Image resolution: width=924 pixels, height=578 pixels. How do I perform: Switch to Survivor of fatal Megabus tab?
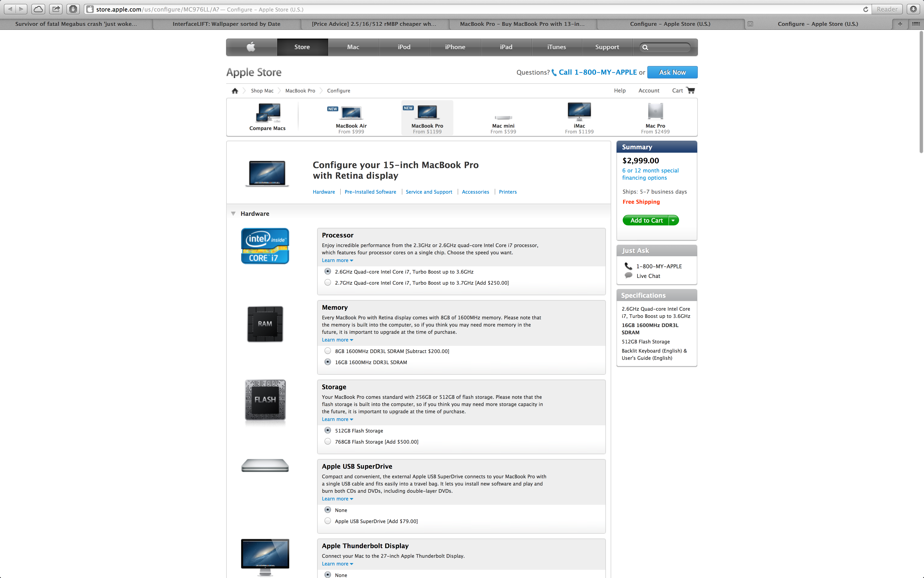coord(76,24)
